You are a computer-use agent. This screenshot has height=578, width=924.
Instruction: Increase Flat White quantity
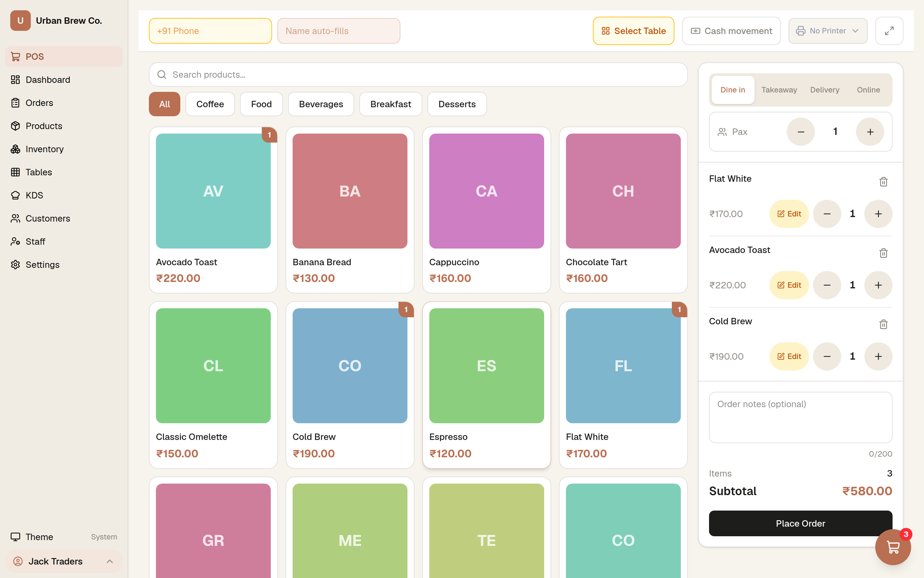click(x=878, y=214)
